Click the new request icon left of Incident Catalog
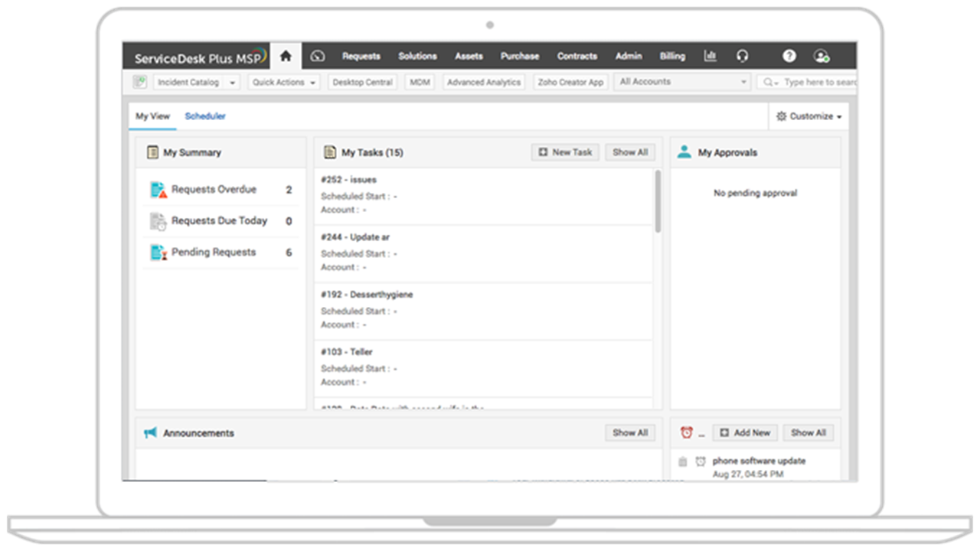This screenshot has height=551, width=980. coord(139,82)
